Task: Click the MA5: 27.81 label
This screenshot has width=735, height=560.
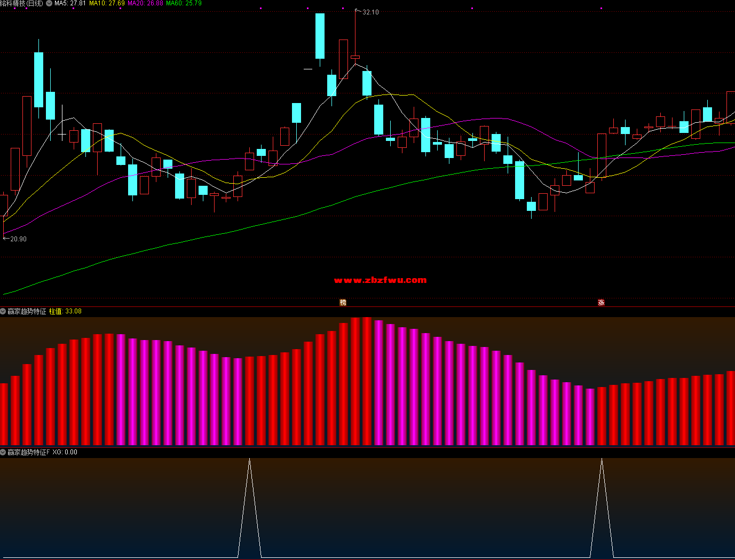Action: pyautogui.click(x=70, y=3)
